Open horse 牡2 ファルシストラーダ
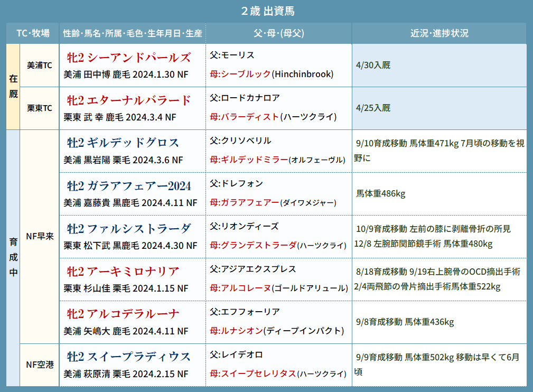 128,228
